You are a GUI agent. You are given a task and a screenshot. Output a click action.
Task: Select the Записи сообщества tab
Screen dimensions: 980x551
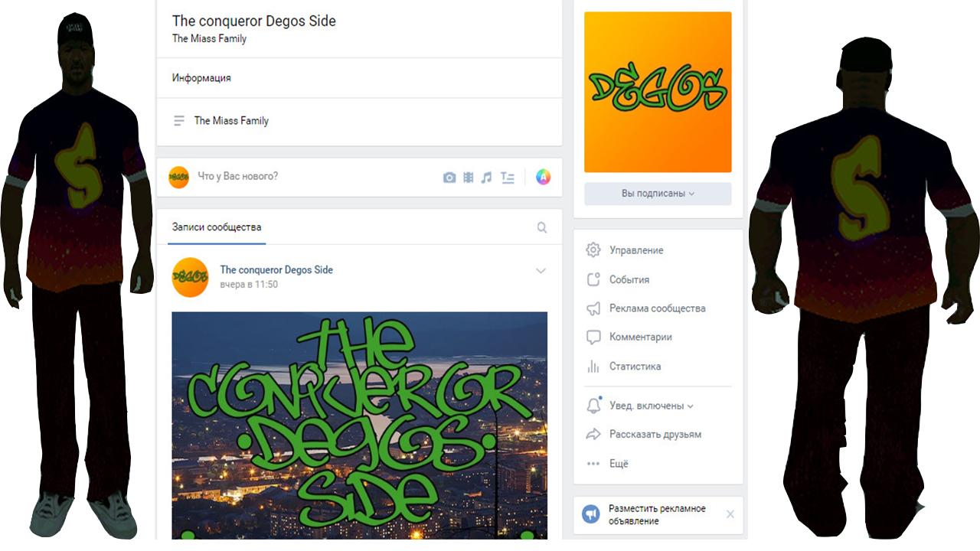217,227
